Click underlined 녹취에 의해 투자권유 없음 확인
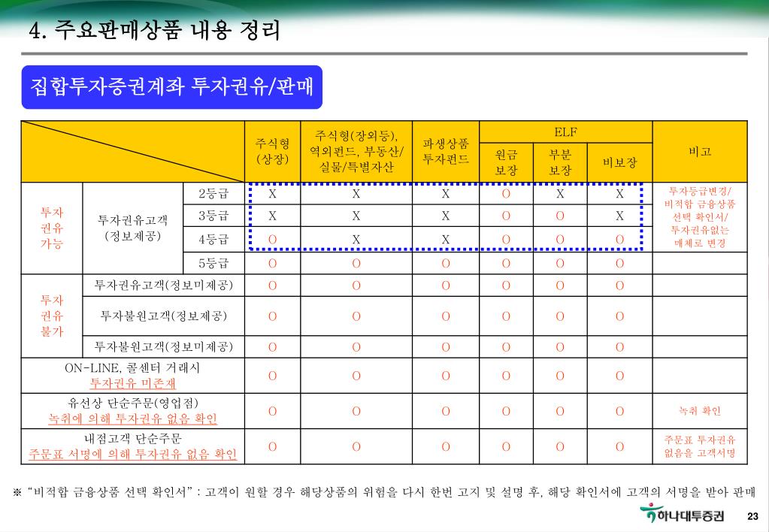This screenshot has height=532, width=769. [x=132, y=419]
